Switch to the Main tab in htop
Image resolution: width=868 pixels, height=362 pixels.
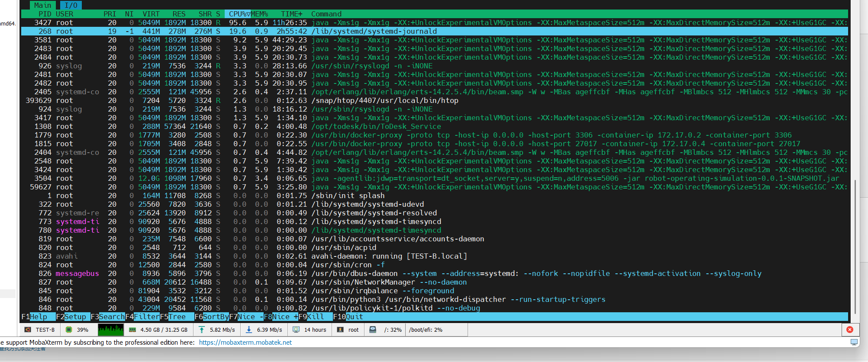(42, 5)
